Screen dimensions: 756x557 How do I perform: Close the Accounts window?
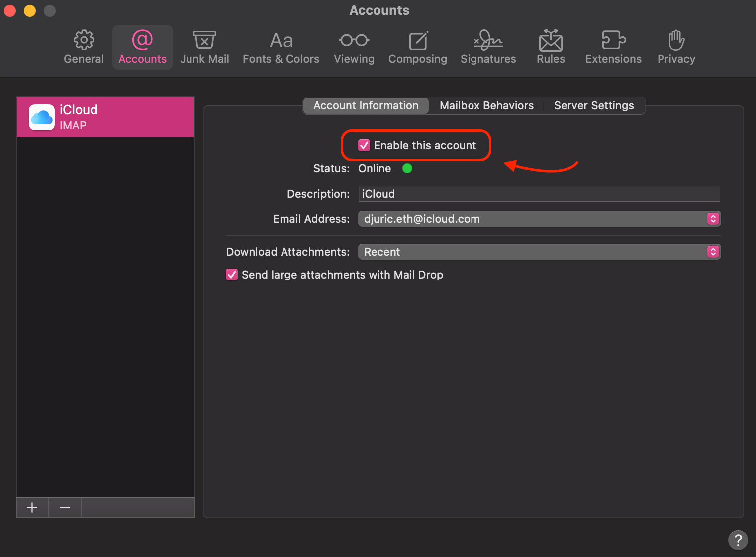coord(10,10)
